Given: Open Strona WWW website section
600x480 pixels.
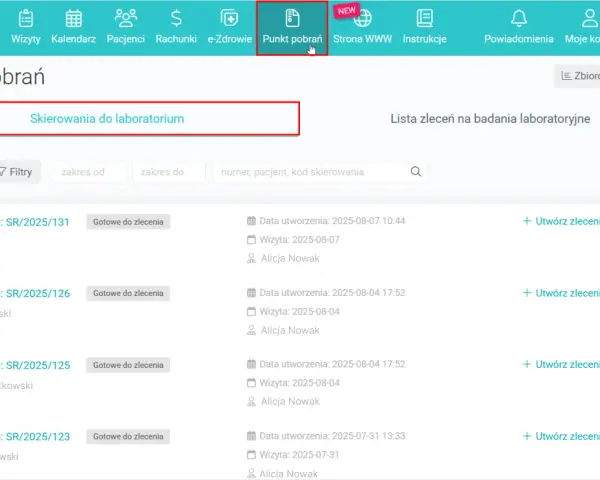Looking at the screenshot, I should (362, 28).
